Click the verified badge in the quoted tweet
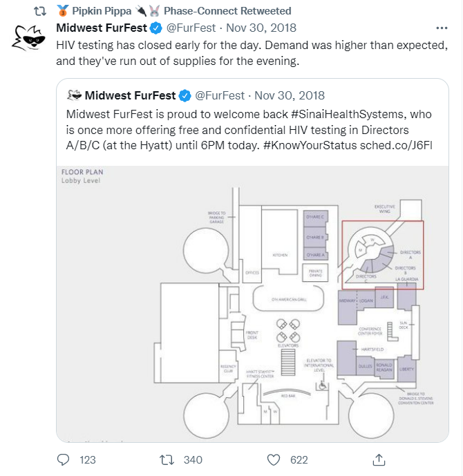 pyautogui.click(x=186, y=95)
